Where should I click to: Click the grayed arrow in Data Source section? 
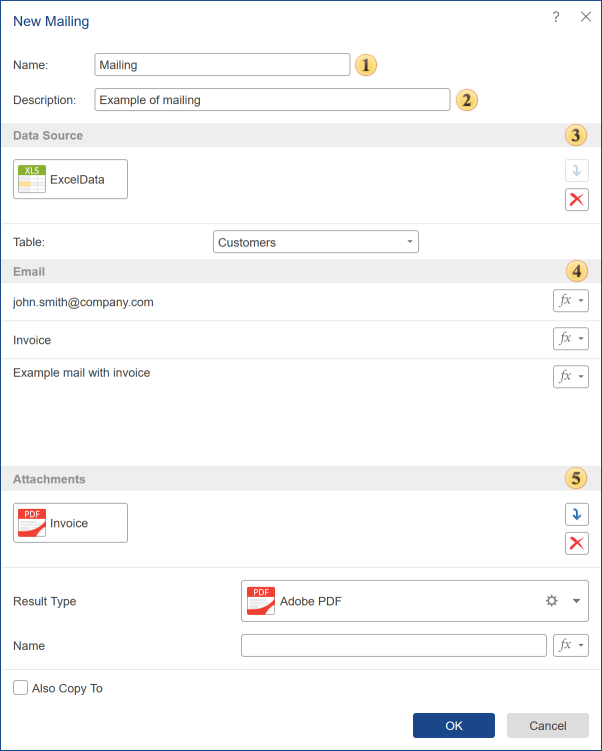(576, 170)
